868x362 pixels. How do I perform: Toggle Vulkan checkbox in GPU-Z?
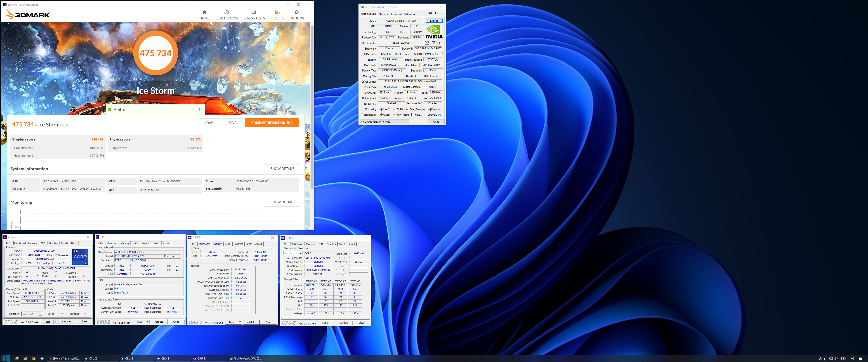click(380, 115)
